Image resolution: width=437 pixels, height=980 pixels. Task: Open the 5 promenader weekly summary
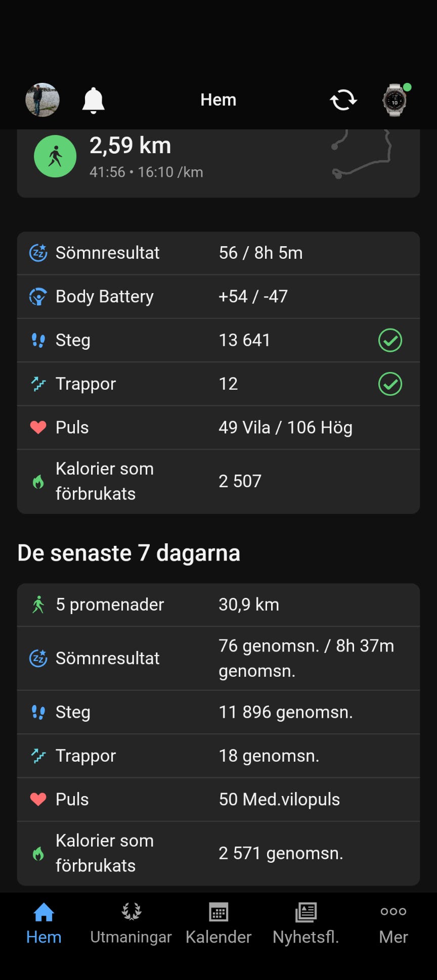[x=219, y=605]
